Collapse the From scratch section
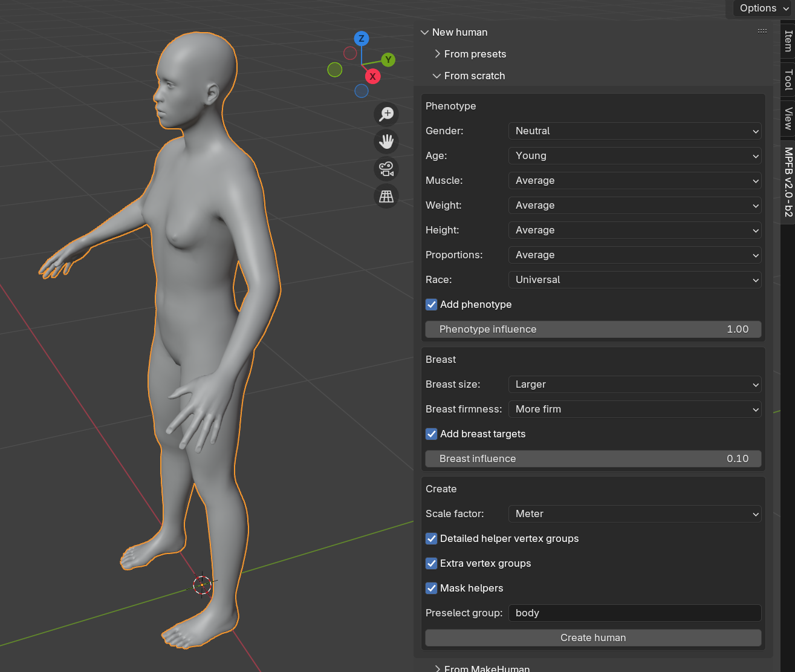Screen dimensions: 795x672 point(437,76)
